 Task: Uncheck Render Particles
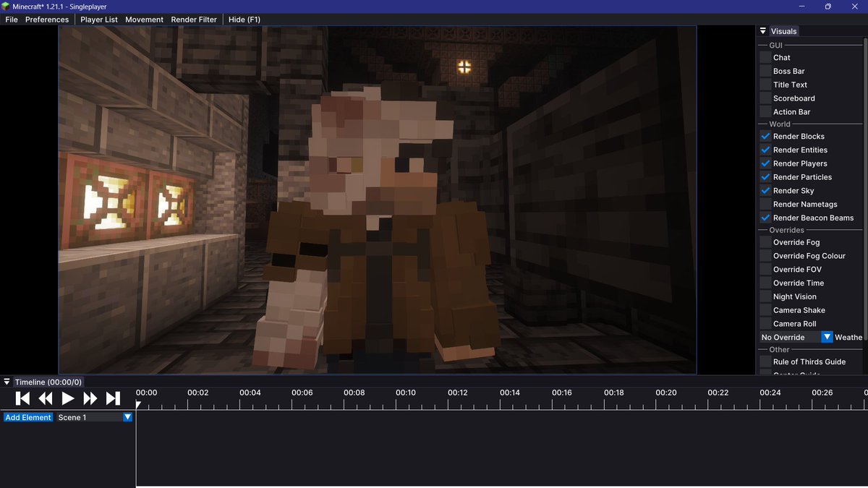point(765,177)
